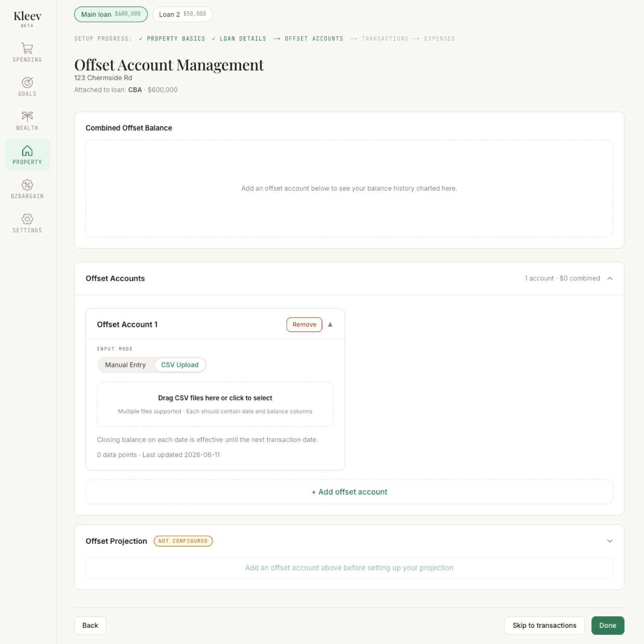Select CSV Upload input mode
Viewport: 644px width, 644px height.
pyautogui.click(x=180, y=365)
